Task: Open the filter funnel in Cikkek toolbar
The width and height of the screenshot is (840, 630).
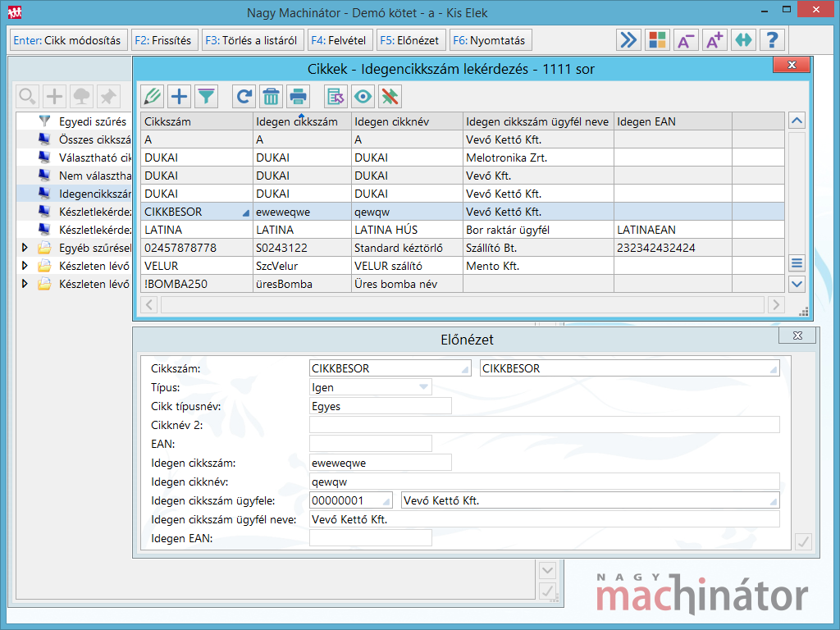Action: pos(206,97)
